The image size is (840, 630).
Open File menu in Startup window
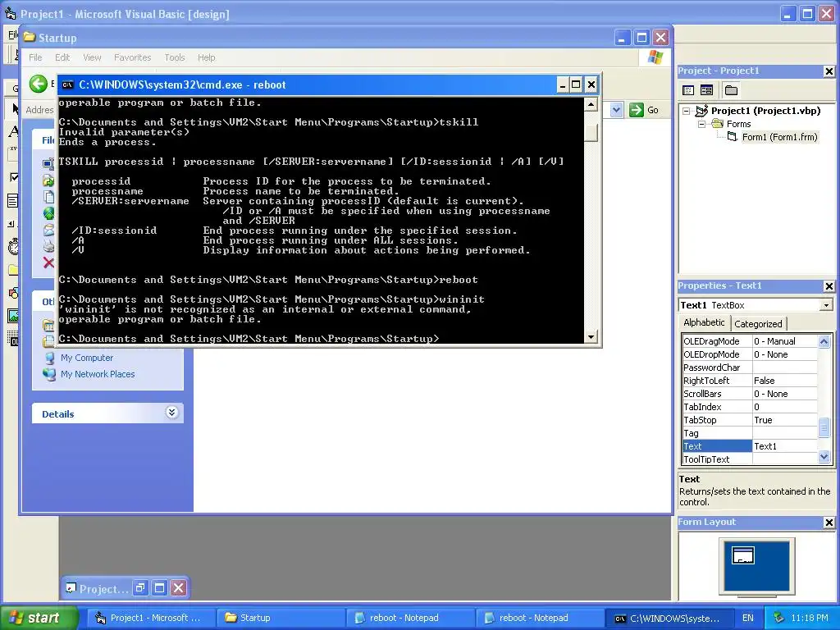point(35,57)
